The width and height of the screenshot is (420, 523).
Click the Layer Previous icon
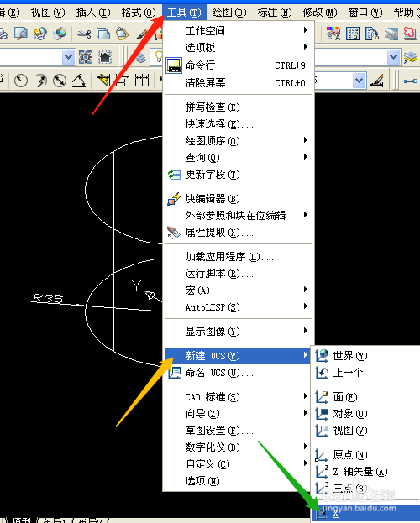tap(411, 57)
